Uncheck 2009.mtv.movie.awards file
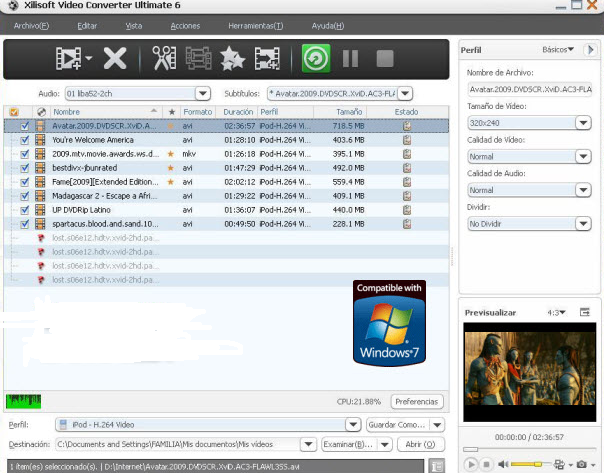The image size is (604, 473). click(25, 154)
